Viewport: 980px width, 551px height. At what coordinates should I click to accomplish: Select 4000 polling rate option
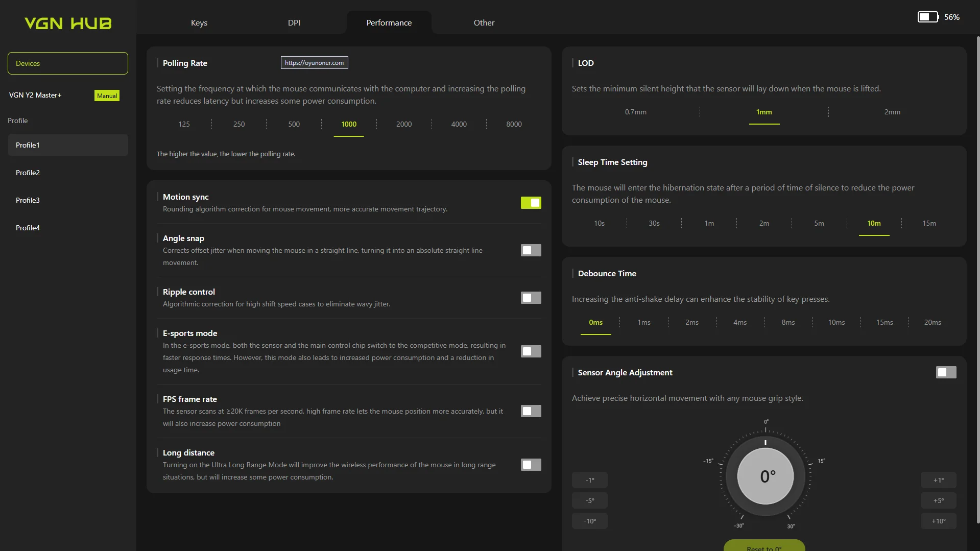(x=459, y=124)
